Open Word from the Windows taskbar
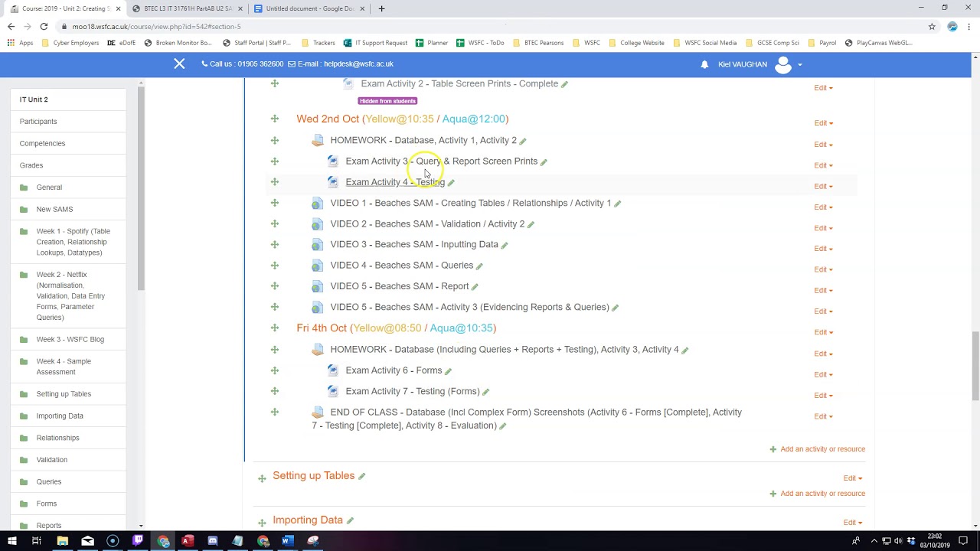 click(287, 541)
